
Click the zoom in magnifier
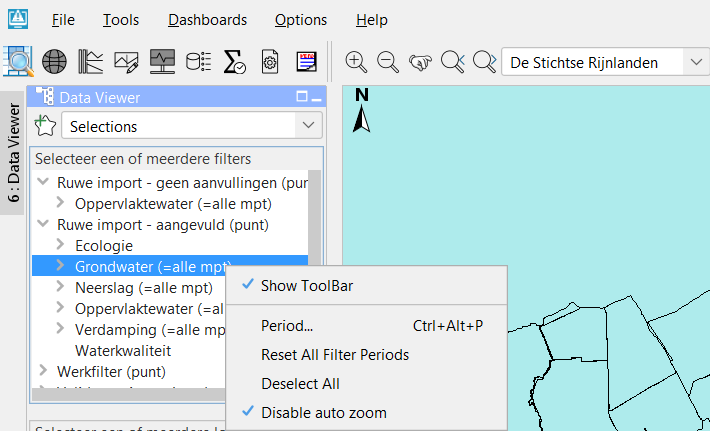tap(356, 62)
